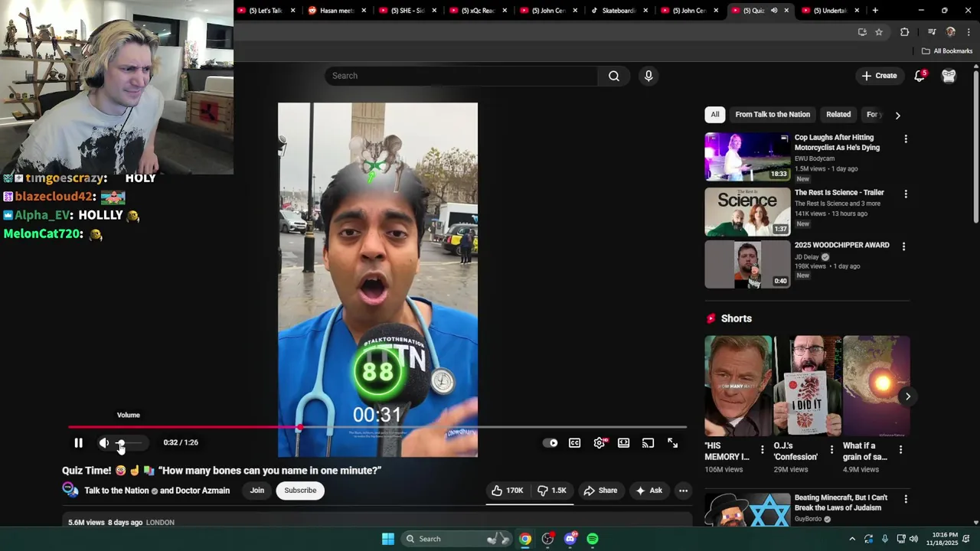Open HIS MEMORY Short thumbnail

(x=739, y=386)
